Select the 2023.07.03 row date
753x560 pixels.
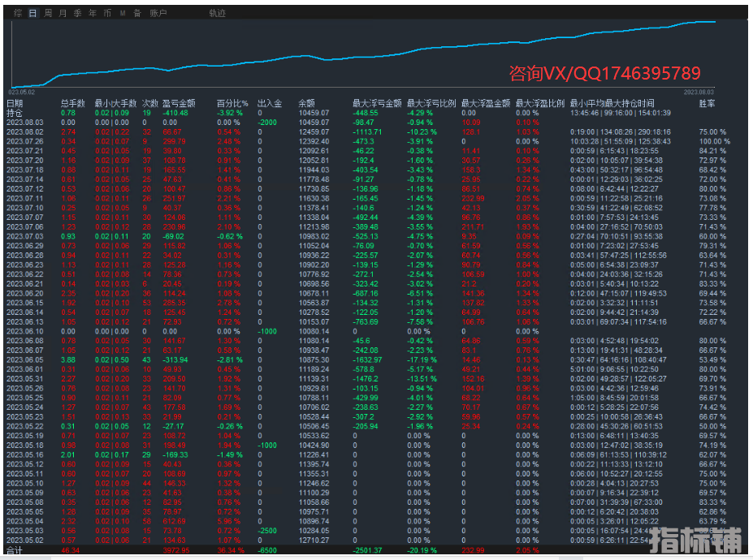click(x=24, y=236)
